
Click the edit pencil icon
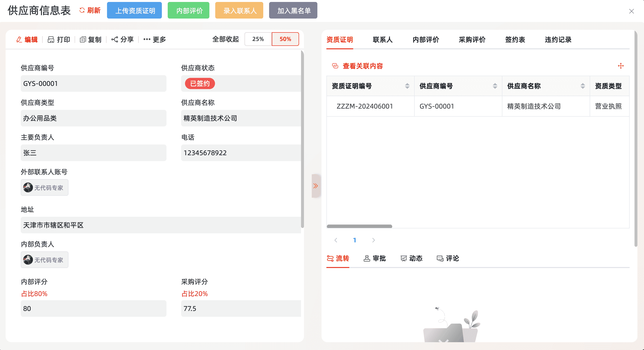tap(19, 40)
